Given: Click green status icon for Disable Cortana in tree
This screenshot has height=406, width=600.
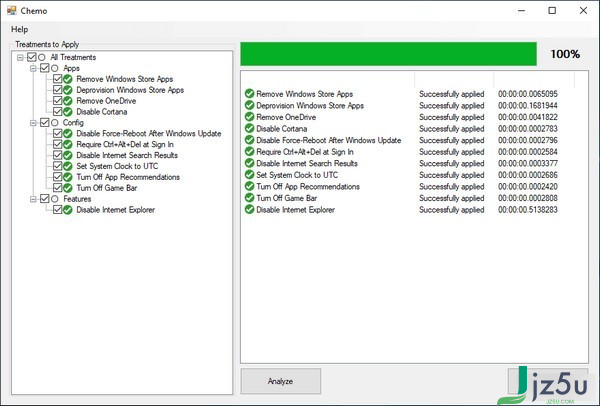Looking at the screenshot, I should [68, 112].
